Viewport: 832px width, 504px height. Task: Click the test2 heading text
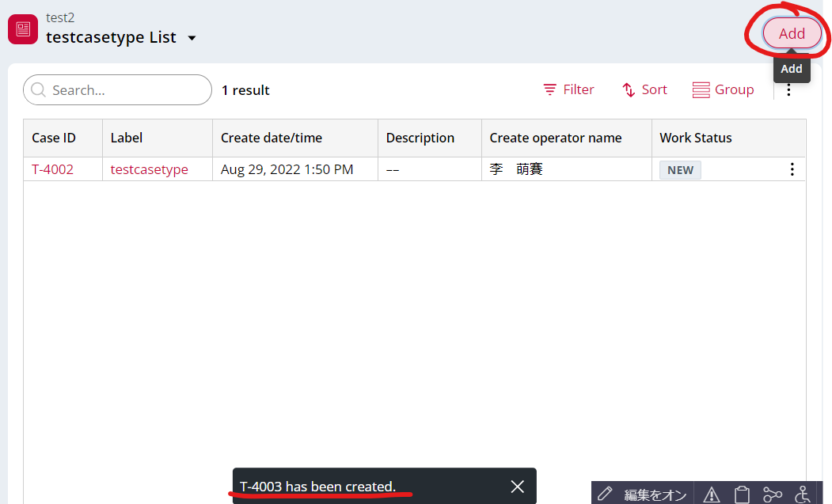pyautogui.click(x=60, y=17)
